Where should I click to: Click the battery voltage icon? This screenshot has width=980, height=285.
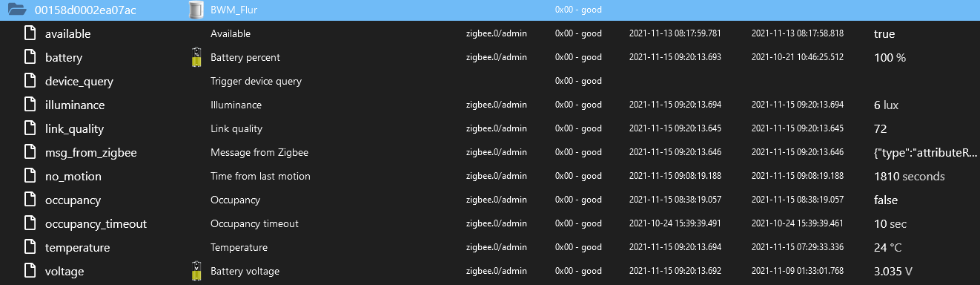point(196,271)
